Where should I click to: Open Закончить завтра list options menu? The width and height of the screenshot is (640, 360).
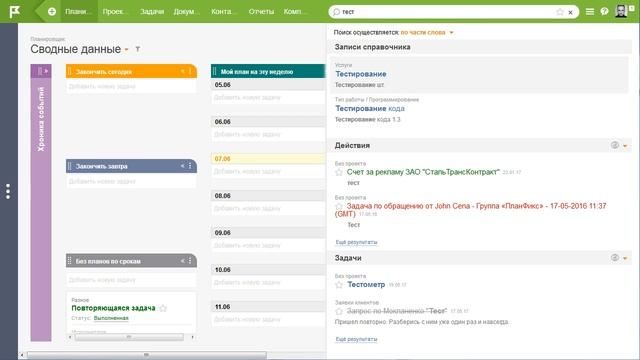[x=190, y=166]
